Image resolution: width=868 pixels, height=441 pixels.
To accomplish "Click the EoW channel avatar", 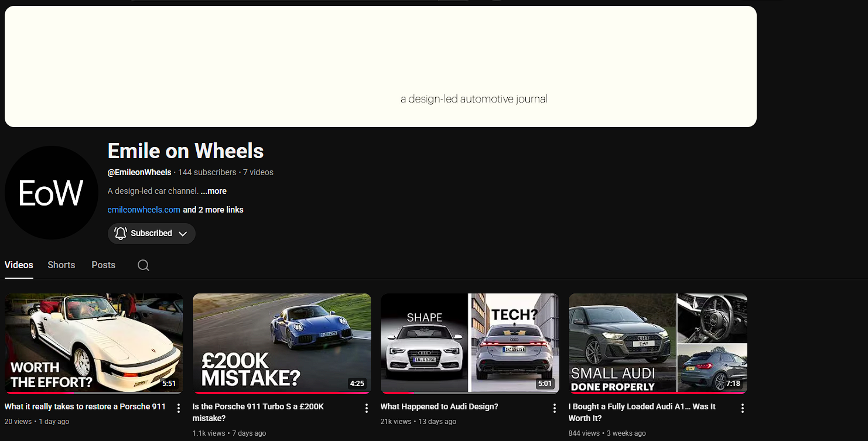I will coord(52,193).
